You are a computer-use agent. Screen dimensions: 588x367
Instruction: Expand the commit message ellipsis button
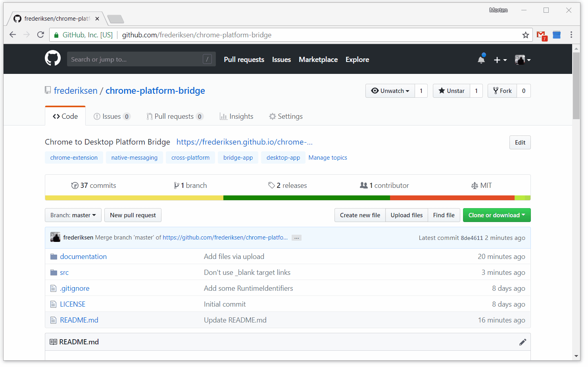click(296, 238)
